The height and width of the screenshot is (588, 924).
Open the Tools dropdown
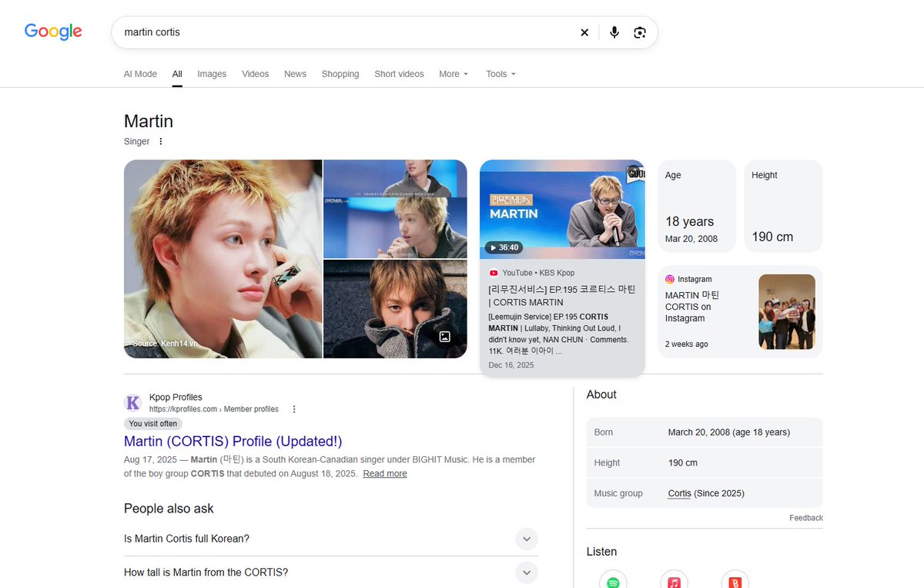[500, 74]
